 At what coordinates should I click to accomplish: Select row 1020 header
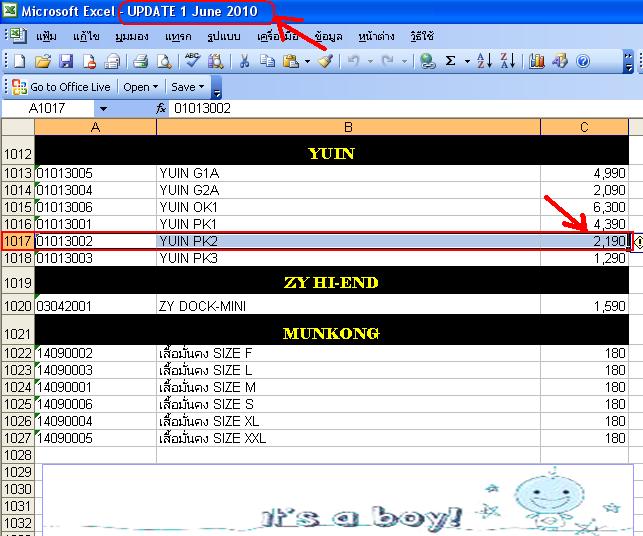tap(17, 306)
